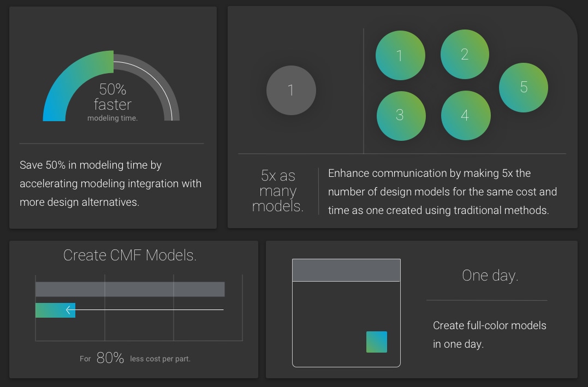Viewport: 588px width, 387px height.
Task: Select the long gray bar in chart
Action: click(130, 289)
